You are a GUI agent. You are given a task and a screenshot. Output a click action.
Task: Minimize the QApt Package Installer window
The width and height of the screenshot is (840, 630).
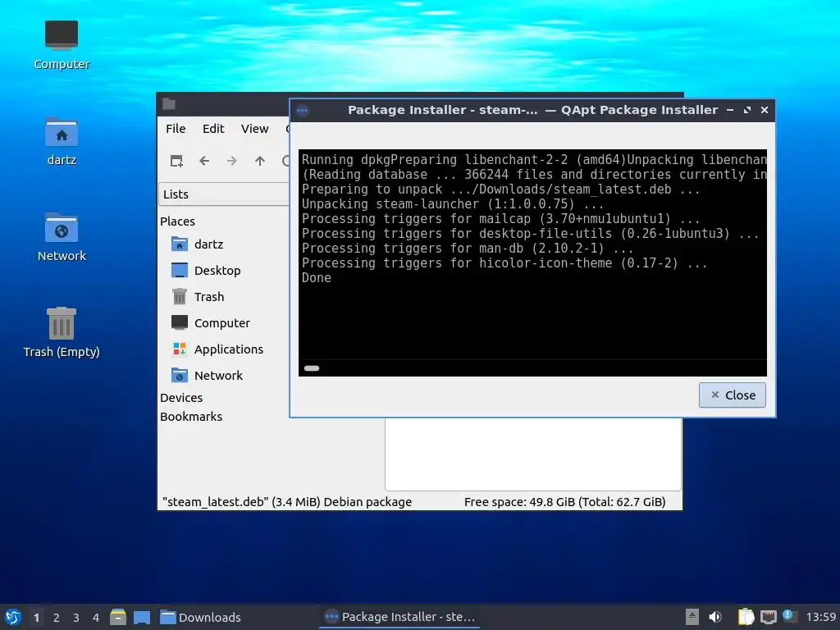coord(729,110)
